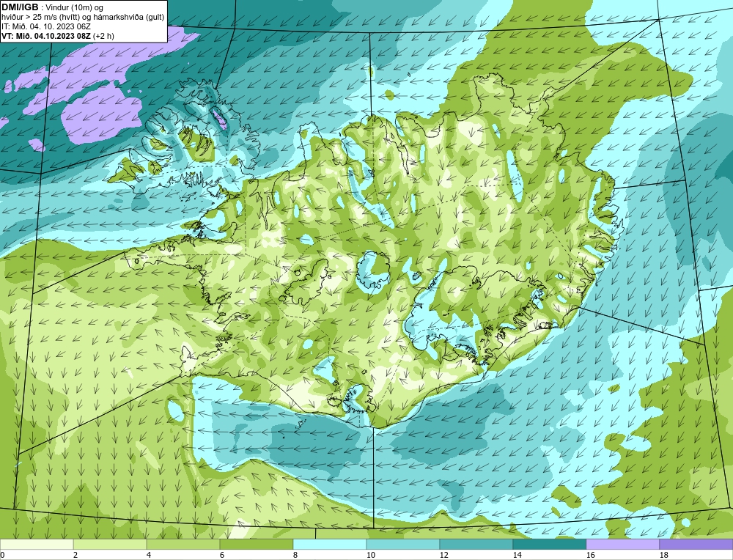Click the 'IT: Mið. 04. 10. 2023 06Z' line

point(46,26)
